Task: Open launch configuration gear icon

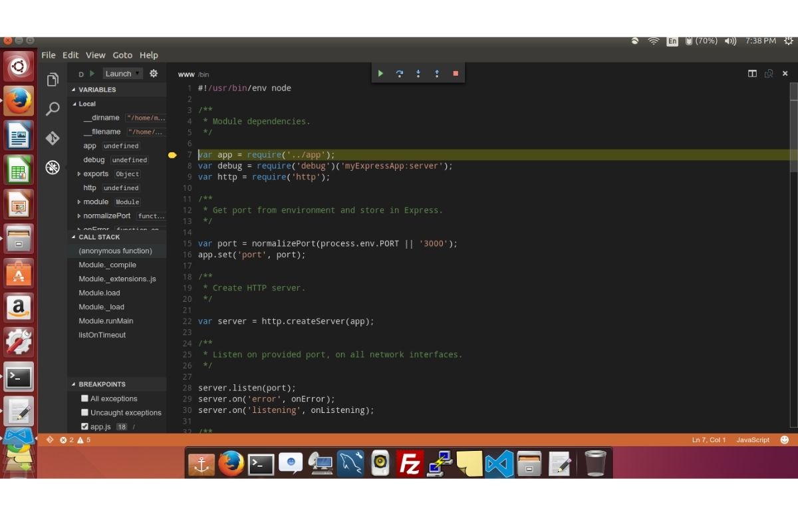Action: tap(154, 74)
